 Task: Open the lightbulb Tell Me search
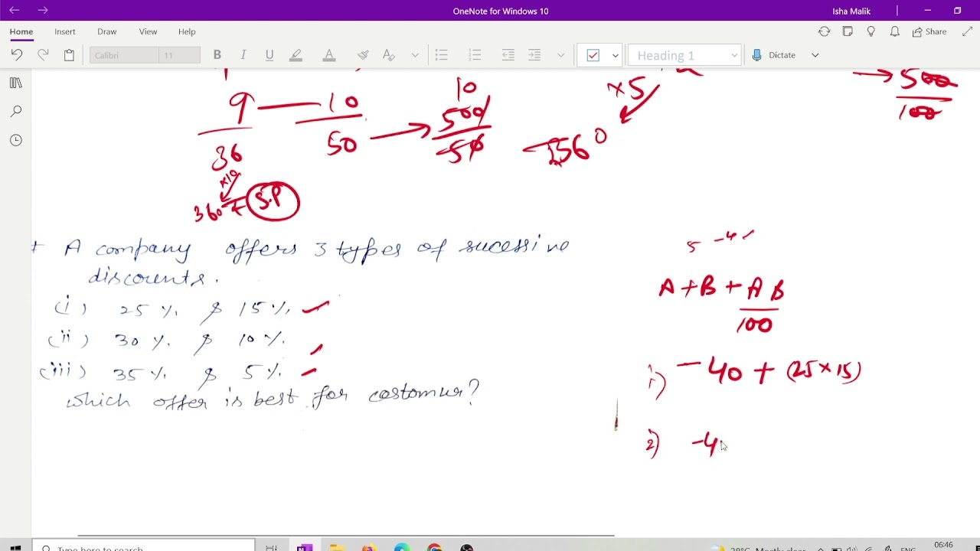click(x=871, y=31)
